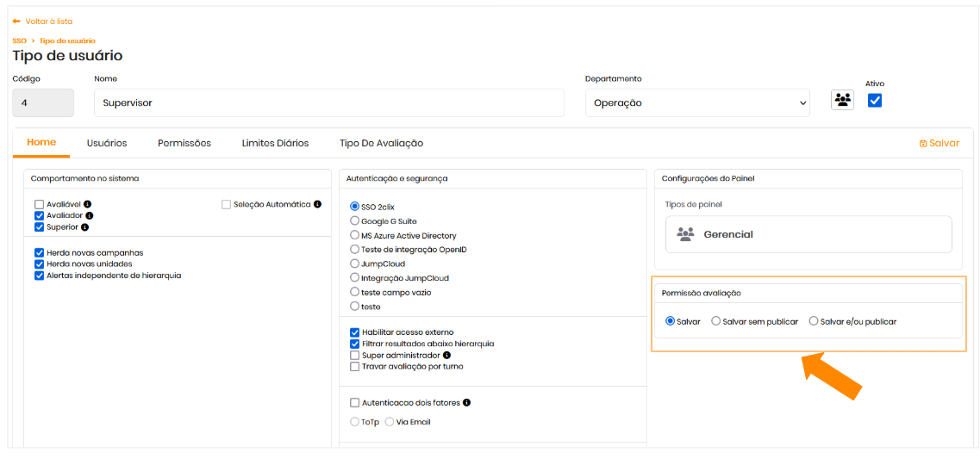Click the orange Salvar button

[x=939, y=143]
